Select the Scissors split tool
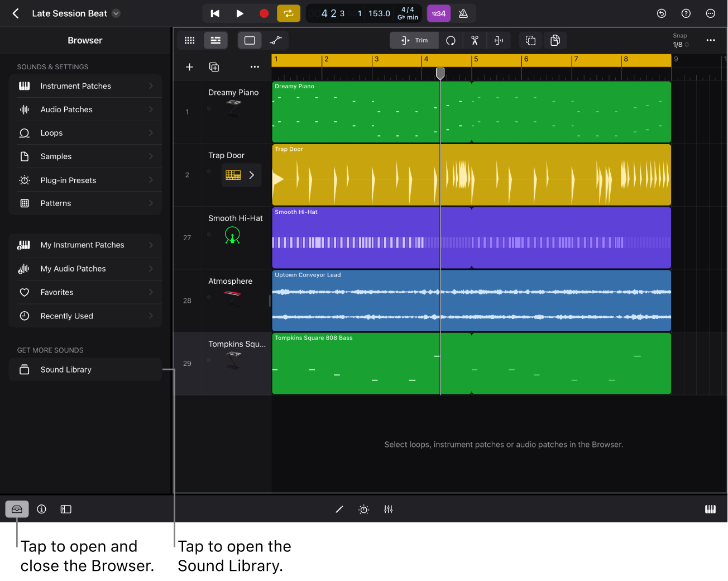The height and width of the screenshot is (581, 728). pos(475,40)
